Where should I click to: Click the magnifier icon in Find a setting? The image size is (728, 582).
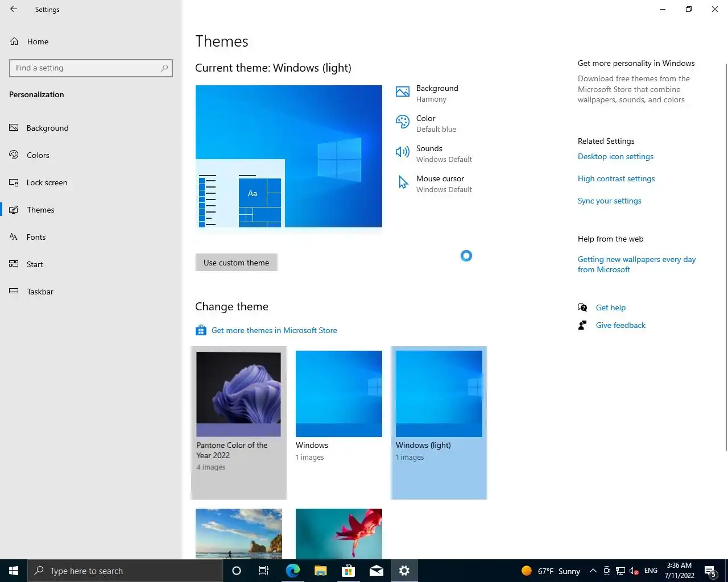(x=164, y=68)
